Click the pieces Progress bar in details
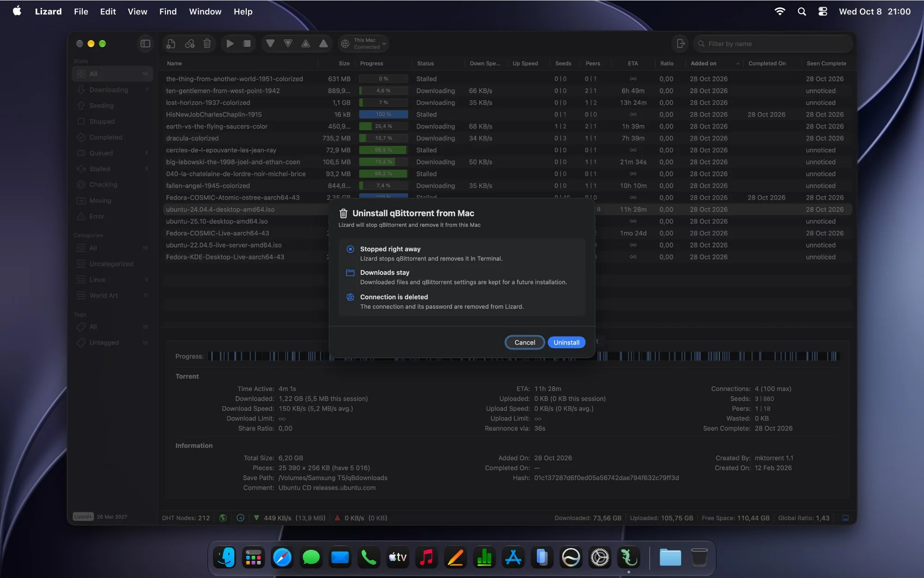 pyautogui.click(x=523, y=356)
